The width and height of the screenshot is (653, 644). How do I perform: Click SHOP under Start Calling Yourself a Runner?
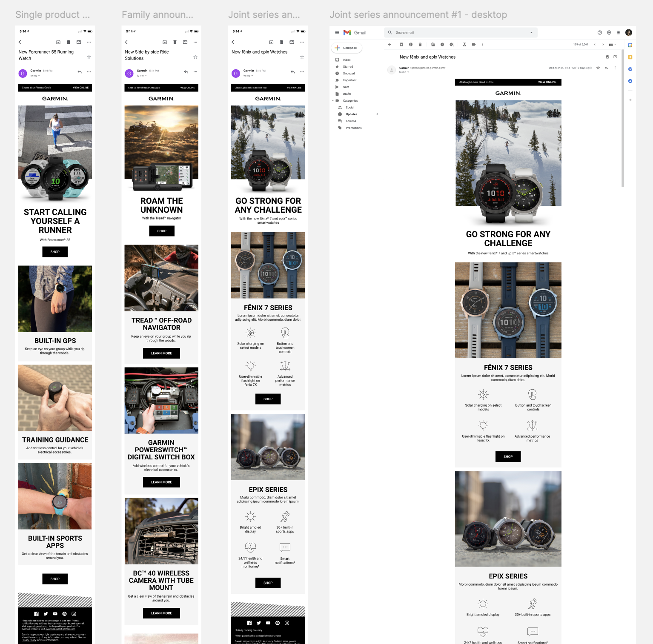coord(55,252)
